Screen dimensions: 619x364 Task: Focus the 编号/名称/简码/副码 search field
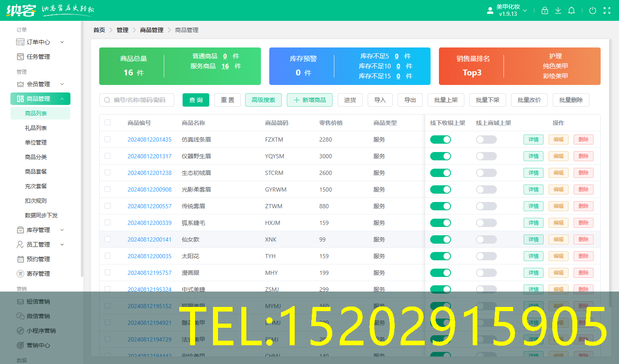point(137,100)
